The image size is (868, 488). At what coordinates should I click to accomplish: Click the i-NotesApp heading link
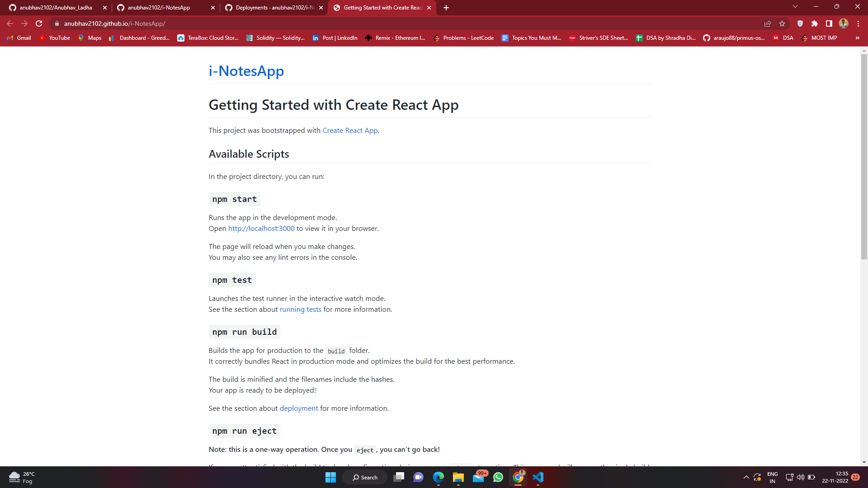(x=246, y=71)
